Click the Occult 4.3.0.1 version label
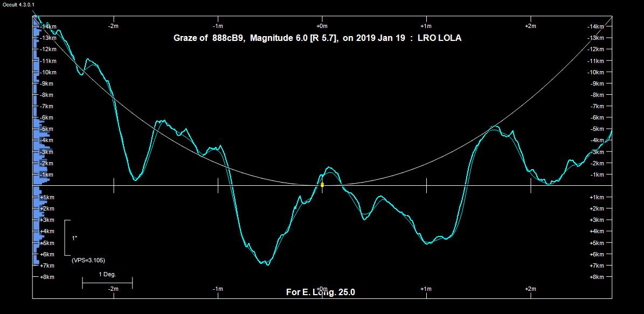The image size is (644, 314). [19, 4]
